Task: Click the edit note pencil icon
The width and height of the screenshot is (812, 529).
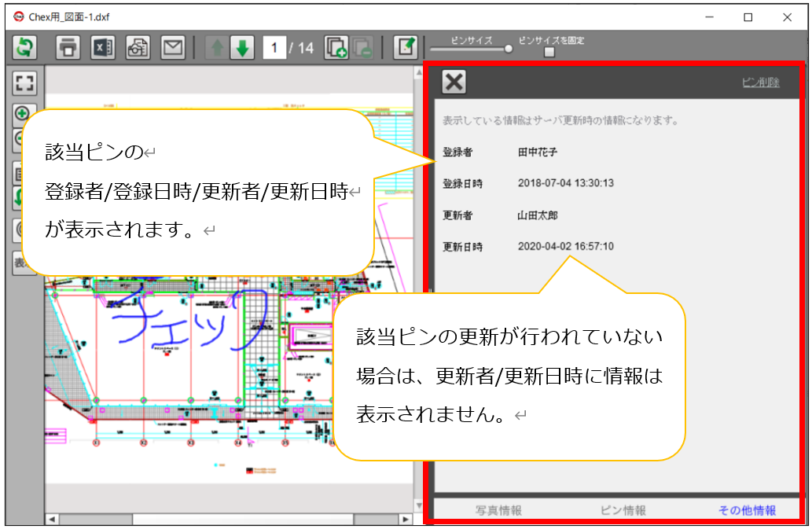Action: pos(405,47)
